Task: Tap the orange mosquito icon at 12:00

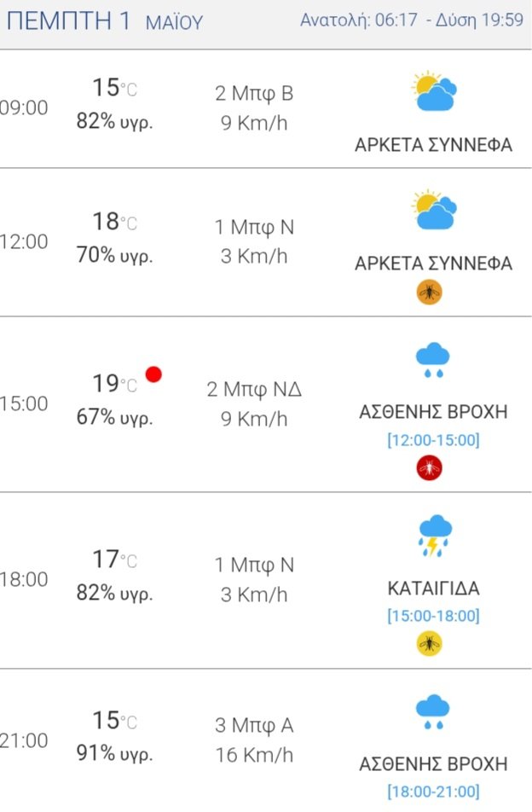Action: click(x=430, y=292)
